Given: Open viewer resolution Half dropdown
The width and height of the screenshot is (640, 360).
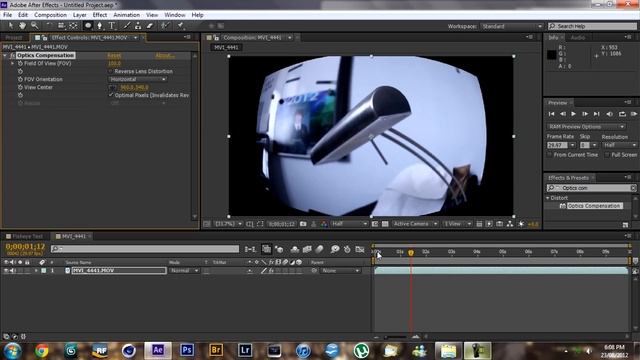Looking at the screenshot, I should point(349,224).
